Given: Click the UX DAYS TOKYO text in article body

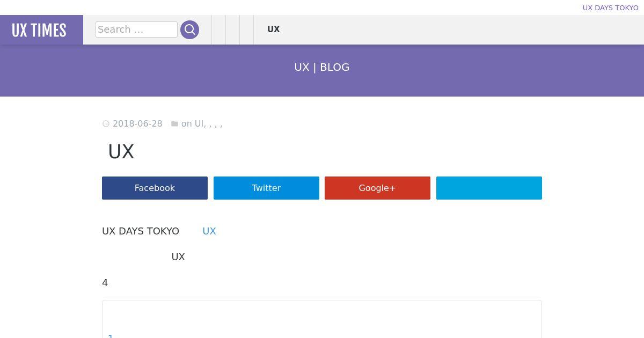Looking at the screenshot, I should coord(141,231).
